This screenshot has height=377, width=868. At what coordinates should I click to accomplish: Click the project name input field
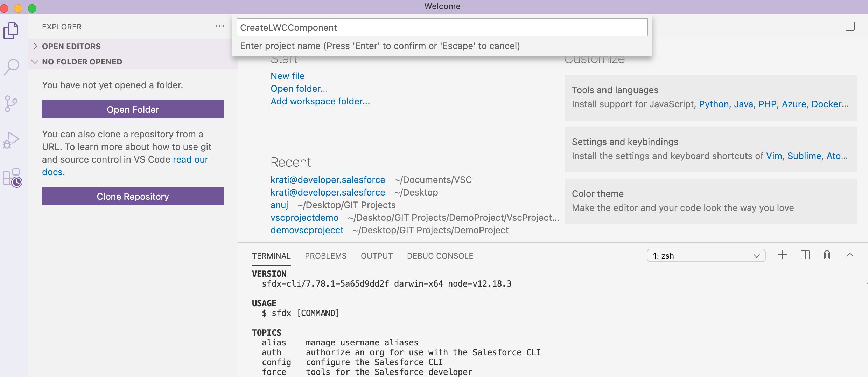442,28
